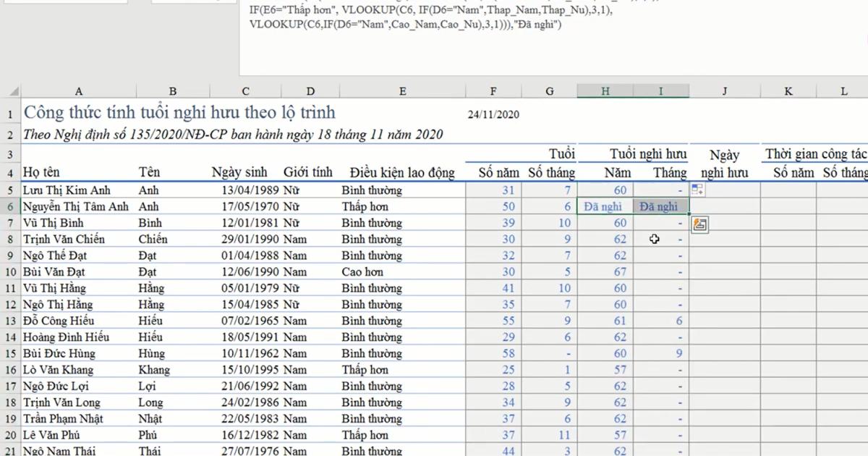868x456 pixels.
Task: Click retirement month 9 in Bùi Đức Hùng row
Action: (x=679, y=353)
